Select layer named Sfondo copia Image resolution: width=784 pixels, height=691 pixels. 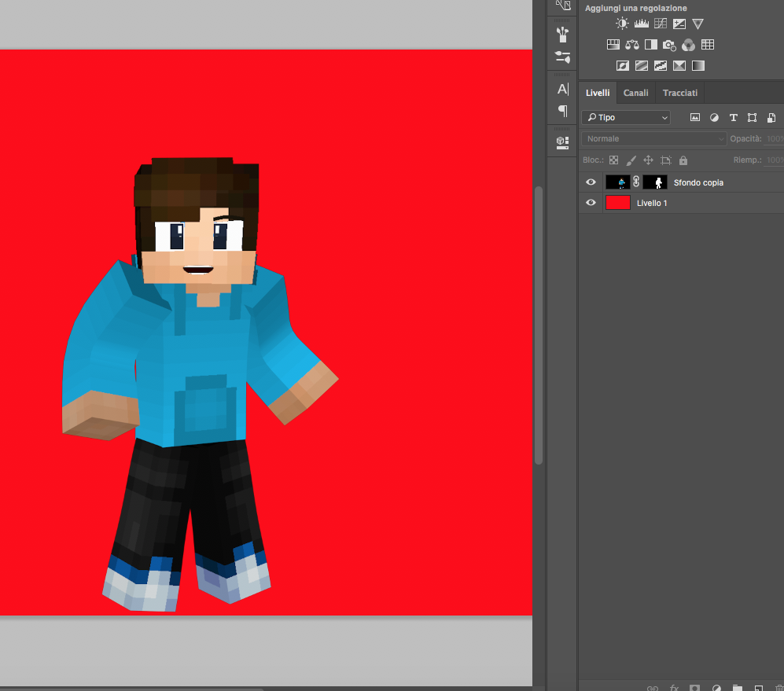[x=698, y=182]
